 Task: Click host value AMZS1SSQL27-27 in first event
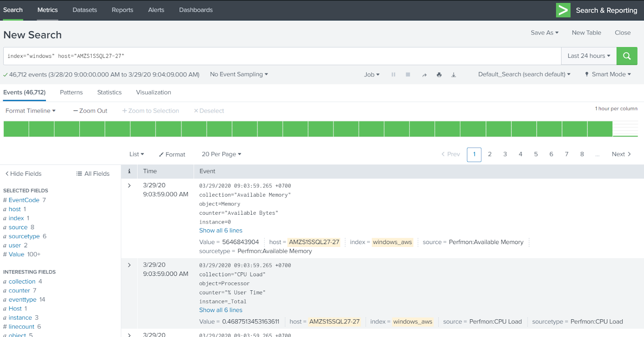click(x=314, y=242)
